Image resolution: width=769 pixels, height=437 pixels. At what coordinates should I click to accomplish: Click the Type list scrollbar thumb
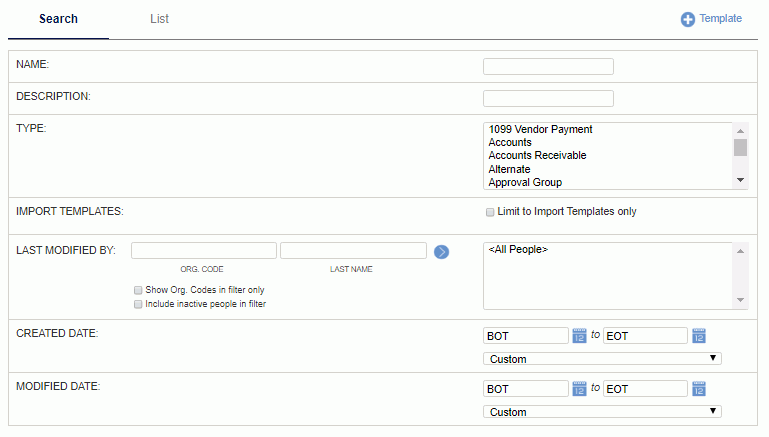741,147
